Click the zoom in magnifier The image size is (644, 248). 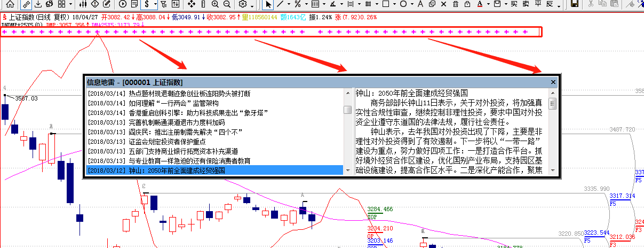(215, 4)
